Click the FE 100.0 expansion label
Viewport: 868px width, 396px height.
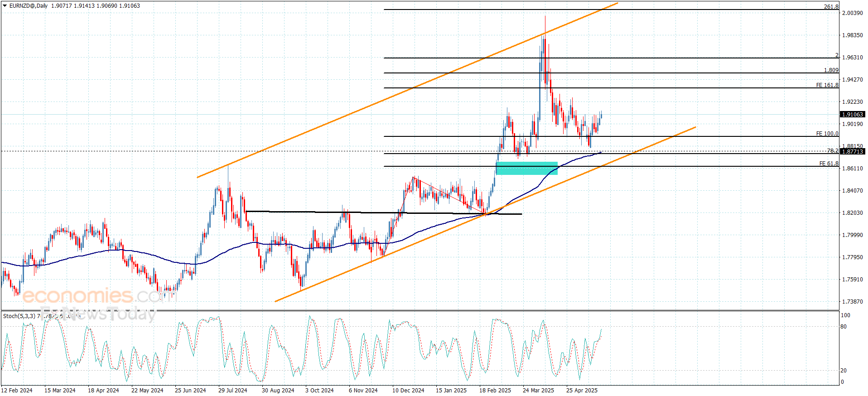pyautogui.click(x=827, y=134)
